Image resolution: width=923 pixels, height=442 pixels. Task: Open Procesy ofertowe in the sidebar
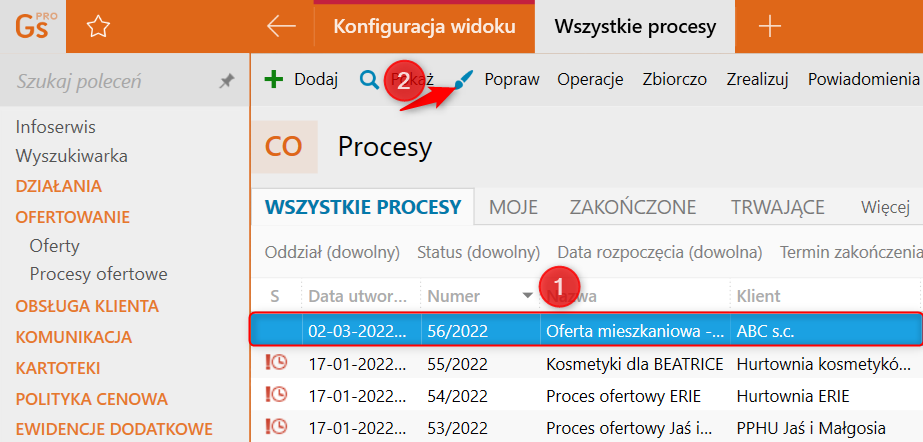98,274
